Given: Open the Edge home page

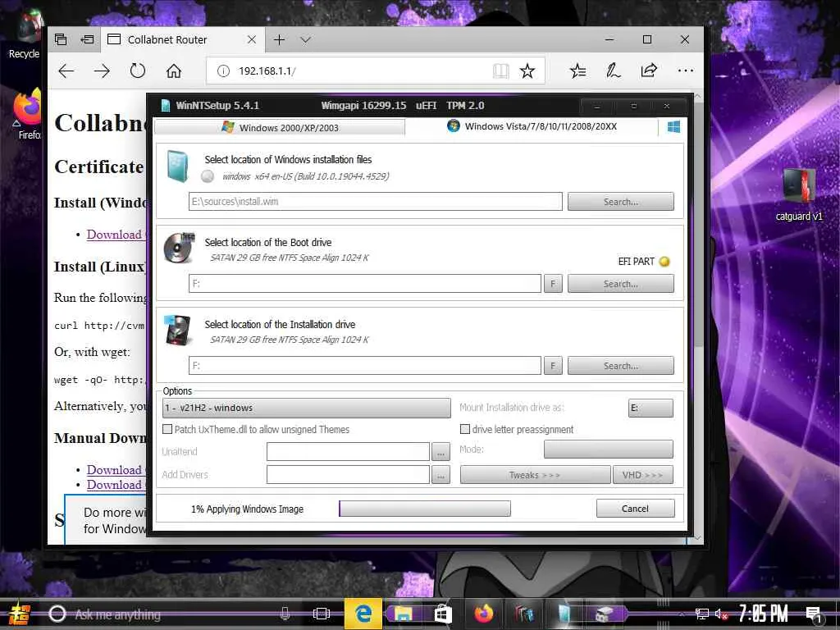Looking at the screenshot, I should coord(174,71).
